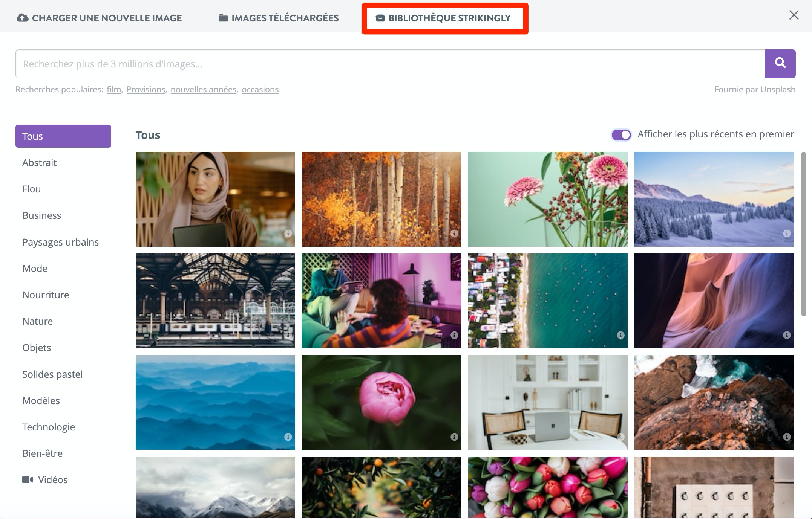The width and height of the screenshot is (812, 519).
Task: Click the 'Fournie par Unsplash' text
Action: (x=755, y=89)
